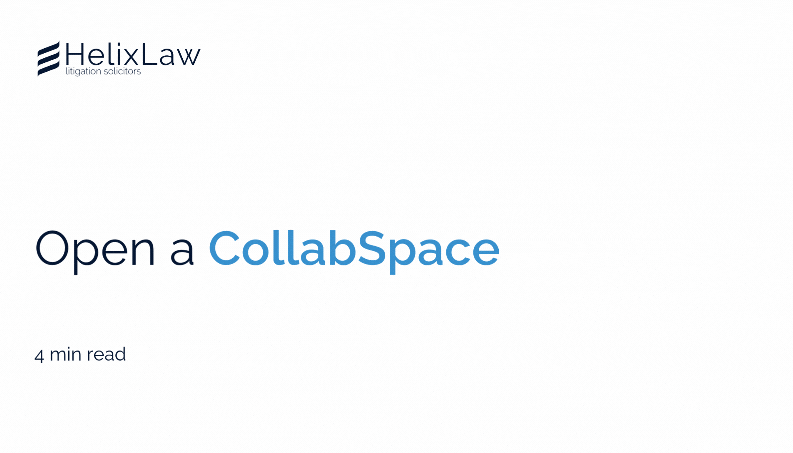Click the HelixLaw brand name text

pos(133,54)
